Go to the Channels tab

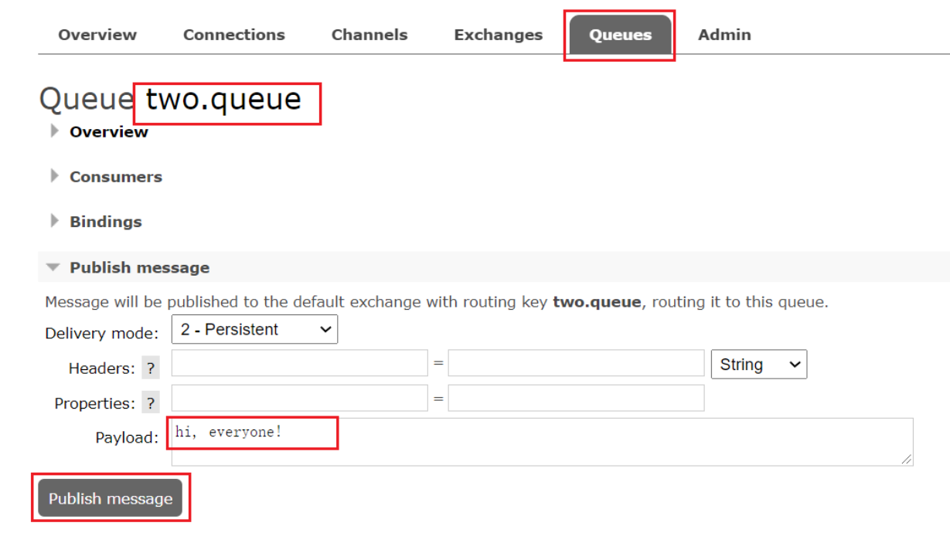coord(369,35)
